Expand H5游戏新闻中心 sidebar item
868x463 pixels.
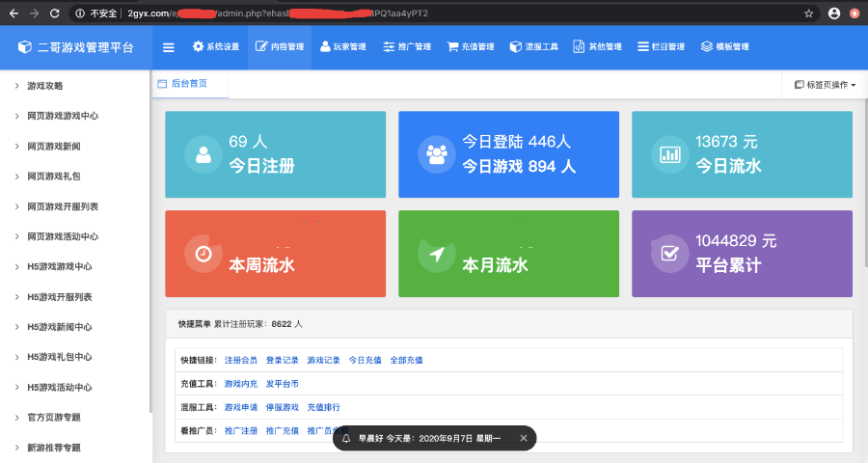60,326
